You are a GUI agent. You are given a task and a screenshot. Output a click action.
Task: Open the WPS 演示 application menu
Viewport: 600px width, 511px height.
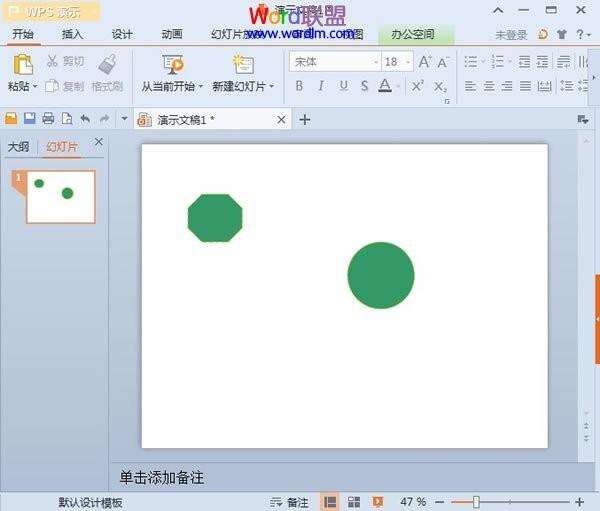pyautogui.click(x=52, y=12)
